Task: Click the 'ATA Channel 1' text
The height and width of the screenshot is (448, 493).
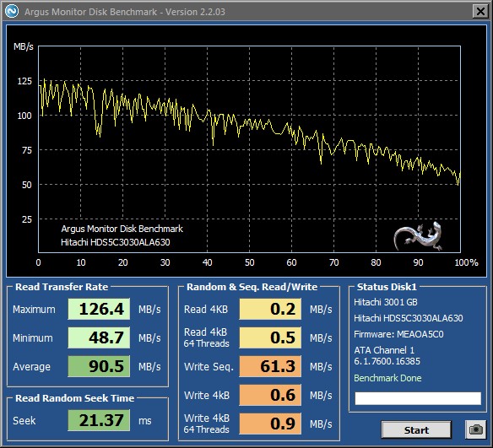Action: coord(384,350)
